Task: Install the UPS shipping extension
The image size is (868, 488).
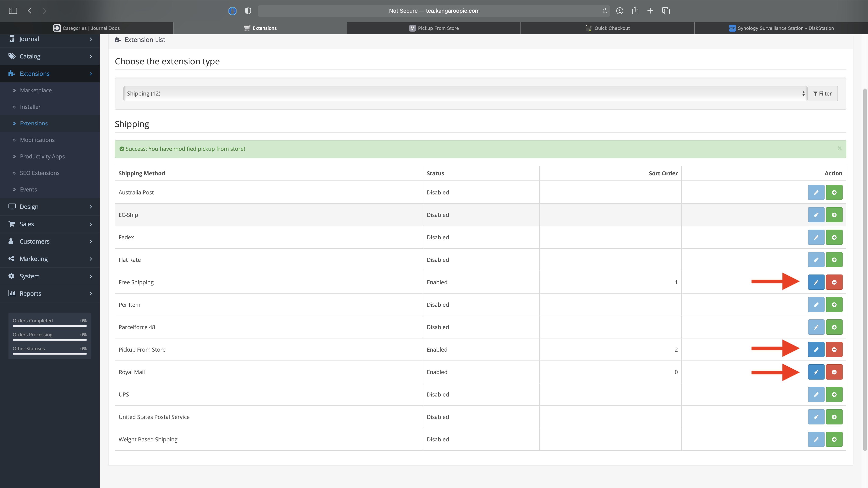Action: point(834,394)
